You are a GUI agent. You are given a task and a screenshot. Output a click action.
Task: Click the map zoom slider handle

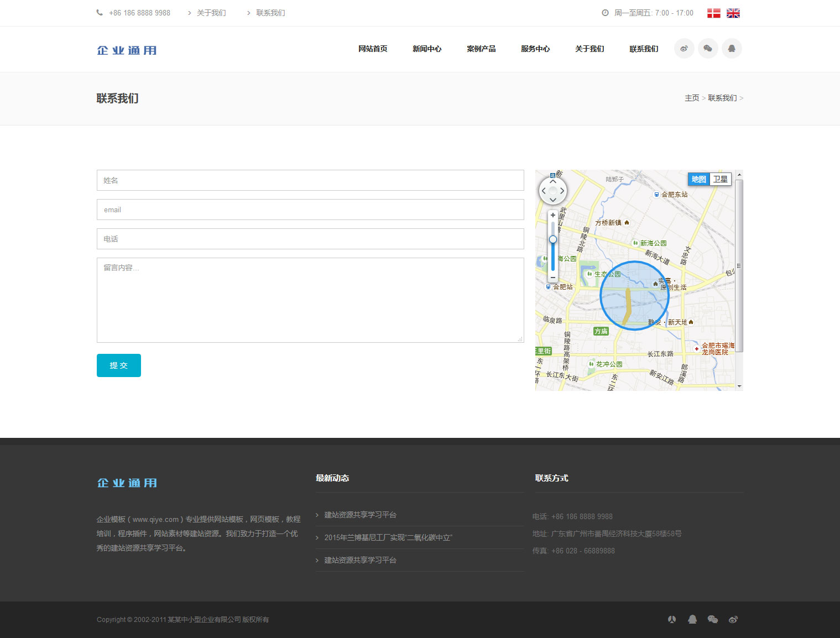click(x=552, y=239)
